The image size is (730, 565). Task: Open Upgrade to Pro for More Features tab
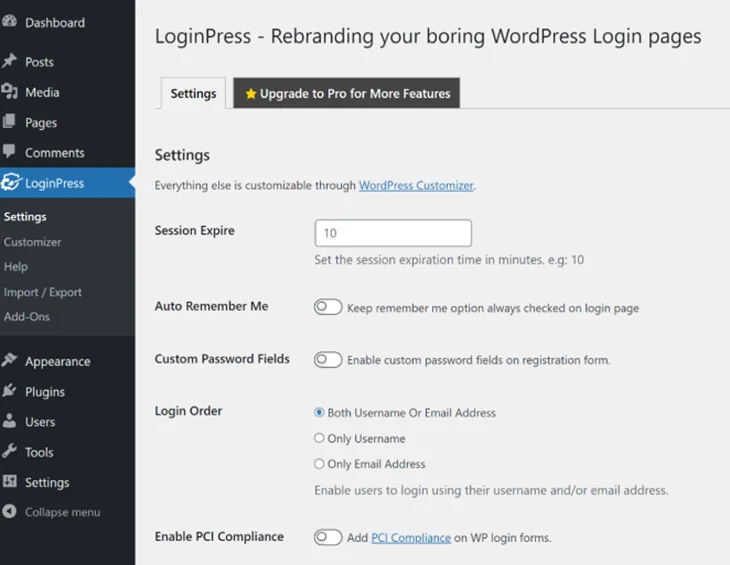346,93
